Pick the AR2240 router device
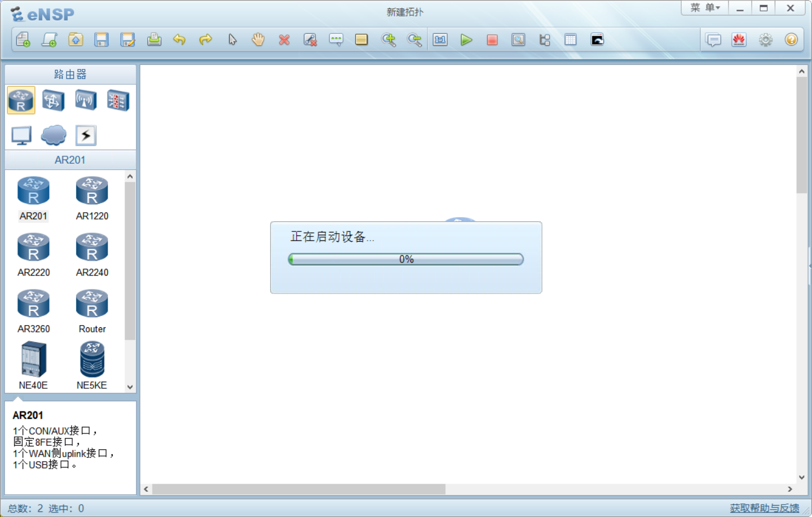 point(92,255)
